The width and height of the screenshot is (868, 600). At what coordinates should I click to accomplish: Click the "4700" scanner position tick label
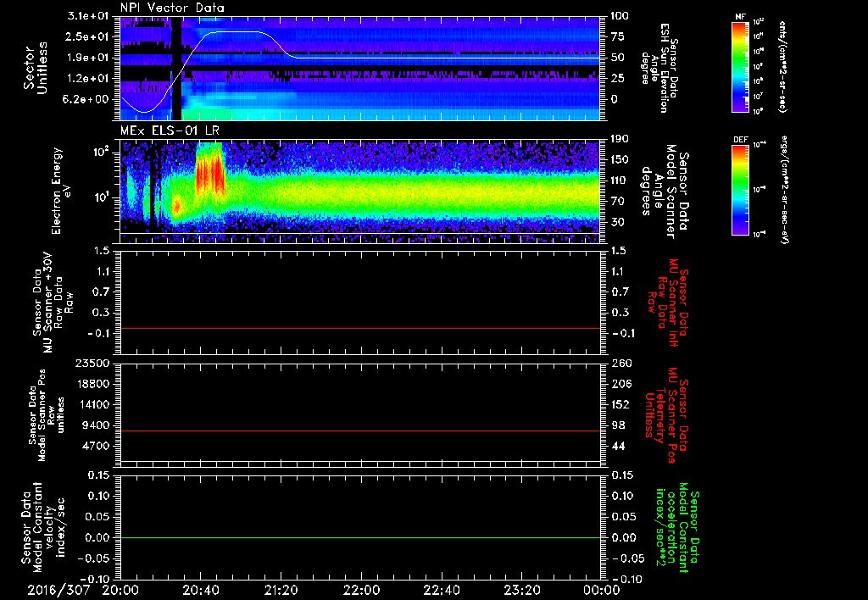(97, 446)
